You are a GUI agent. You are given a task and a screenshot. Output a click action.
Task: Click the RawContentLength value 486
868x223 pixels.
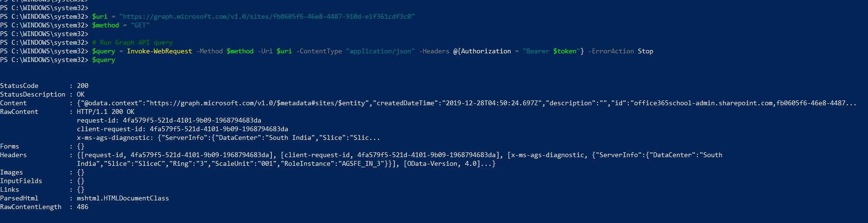click(83, 207)
